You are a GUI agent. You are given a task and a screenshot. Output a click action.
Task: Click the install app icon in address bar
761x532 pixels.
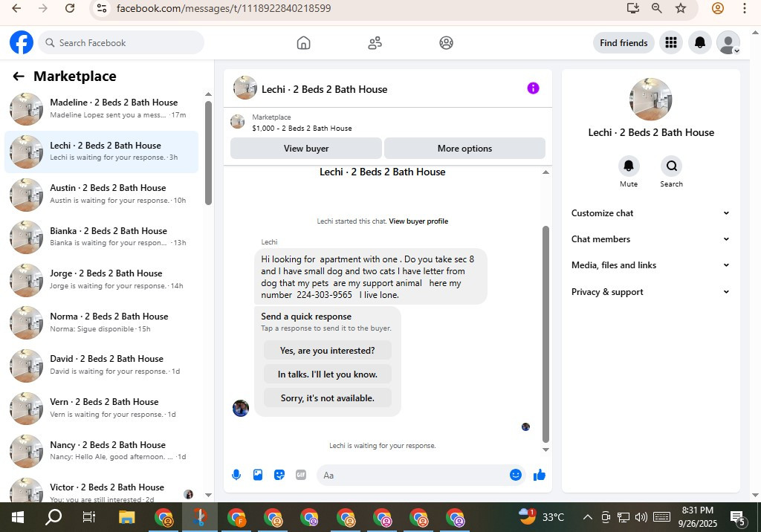click(633, 8)
